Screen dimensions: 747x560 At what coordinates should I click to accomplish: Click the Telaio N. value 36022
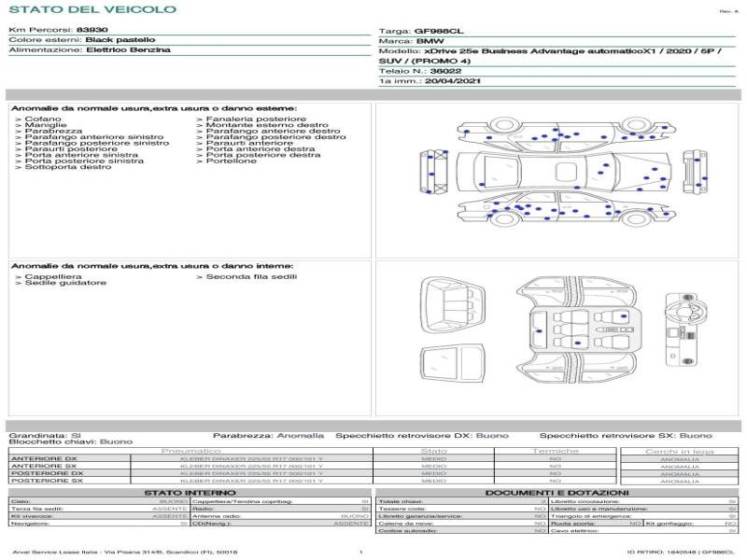coord(445,71)
